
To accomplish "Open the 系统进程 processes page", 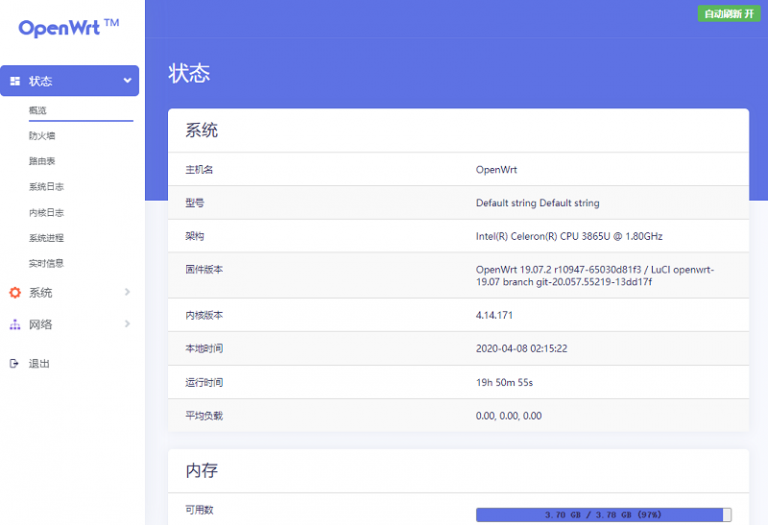I will (x=46, y=238).
